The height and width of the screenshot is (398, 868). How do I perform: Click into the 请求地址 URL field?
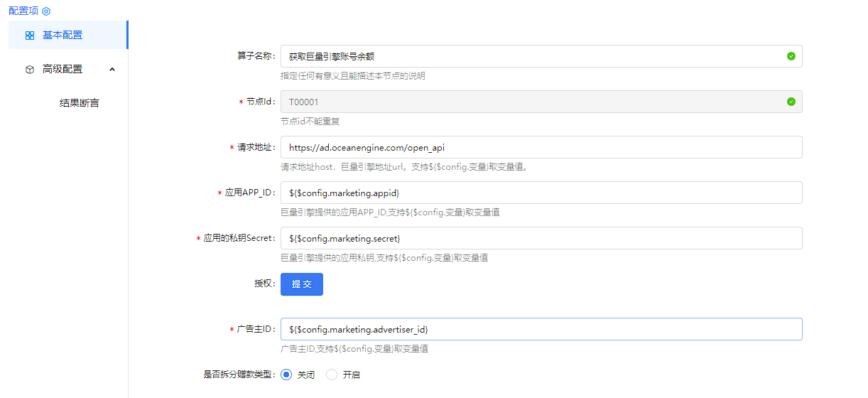(x=541, y=147)
